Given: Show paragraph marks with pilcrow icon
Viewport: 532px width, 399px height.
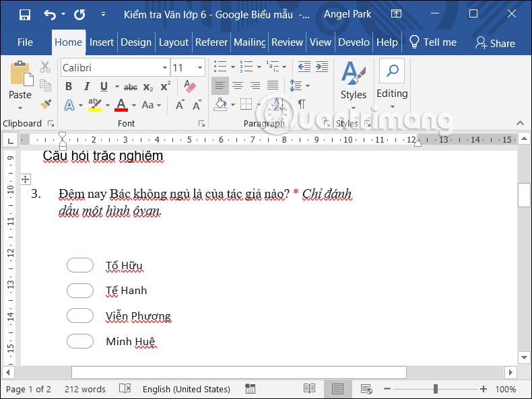Looking at the screenshot, I should click(x=302, y=104).
